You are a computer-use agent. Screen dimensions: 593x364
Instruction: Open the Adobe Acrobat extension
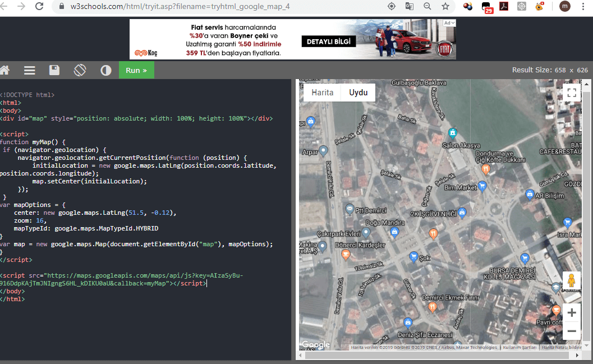click(504, 6)
